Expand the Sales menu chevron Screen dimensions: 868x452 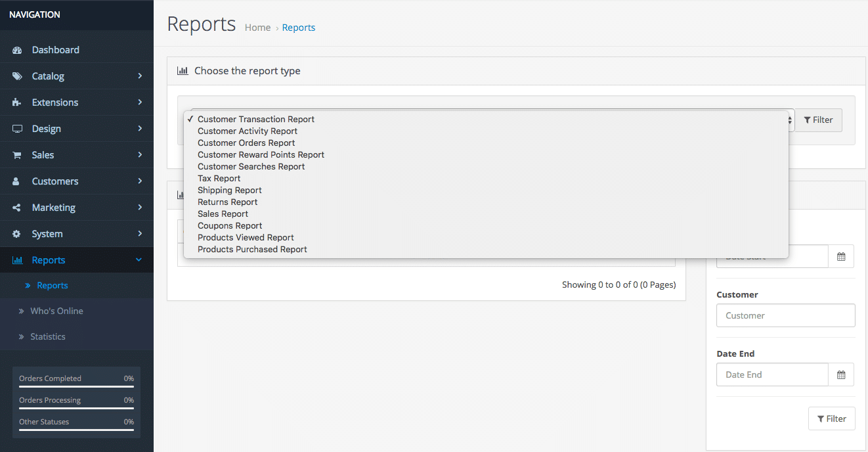point(140,155)
